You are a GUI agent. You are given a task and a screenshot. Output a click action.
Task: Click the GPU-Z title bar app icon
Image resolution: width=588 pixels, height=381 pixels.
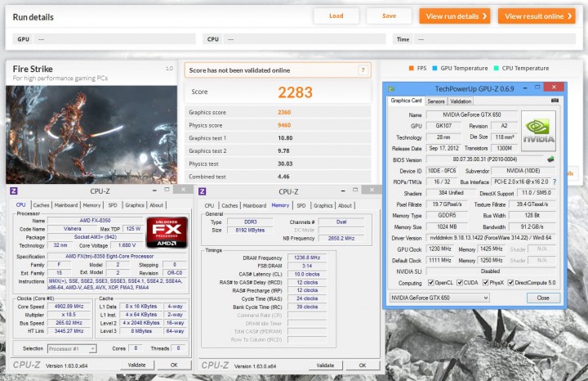pyautogui.click(x=391, y=89)
